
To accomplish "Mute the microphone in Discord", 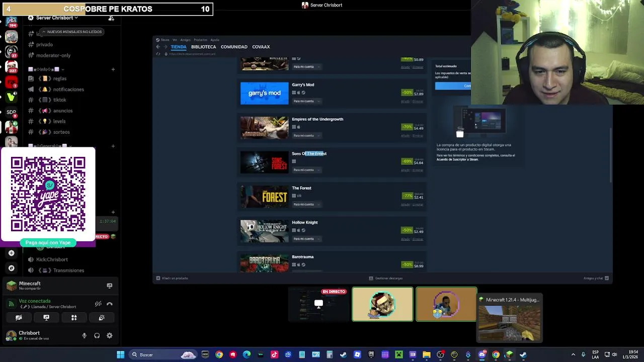I will [x=84, y=335].
